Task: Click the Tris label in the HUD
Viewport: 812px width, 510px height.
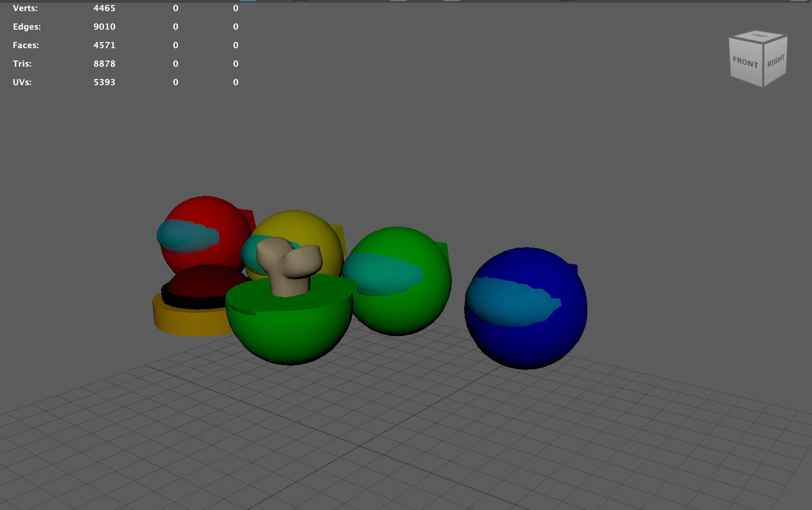Action: click(22, 64)
